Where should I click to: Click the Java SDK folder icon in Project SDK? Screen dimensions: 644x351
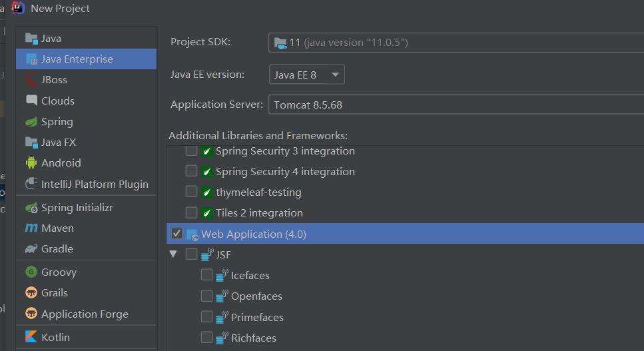click(280, 43)
